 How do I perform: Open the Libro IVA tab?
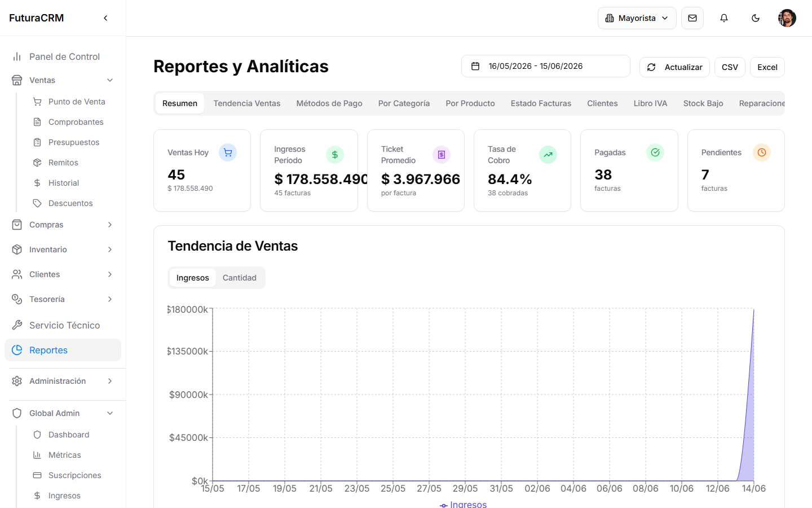click(650, 103)
